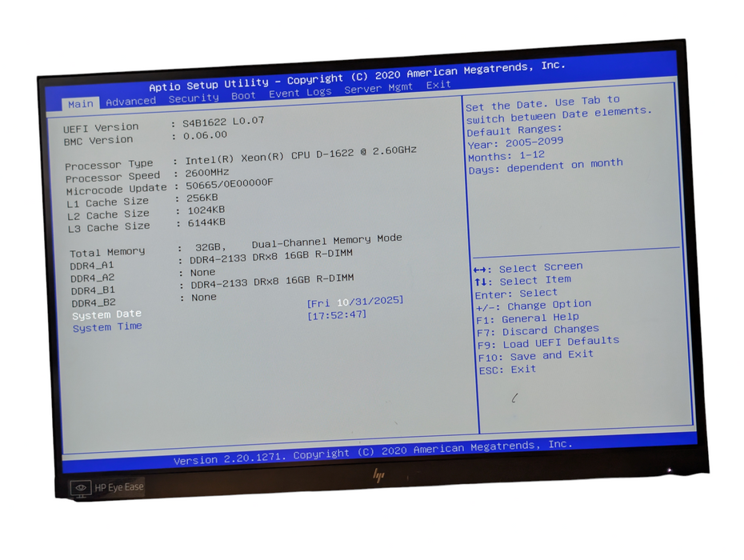Click the 6144KB cache value

coord(206,222)
